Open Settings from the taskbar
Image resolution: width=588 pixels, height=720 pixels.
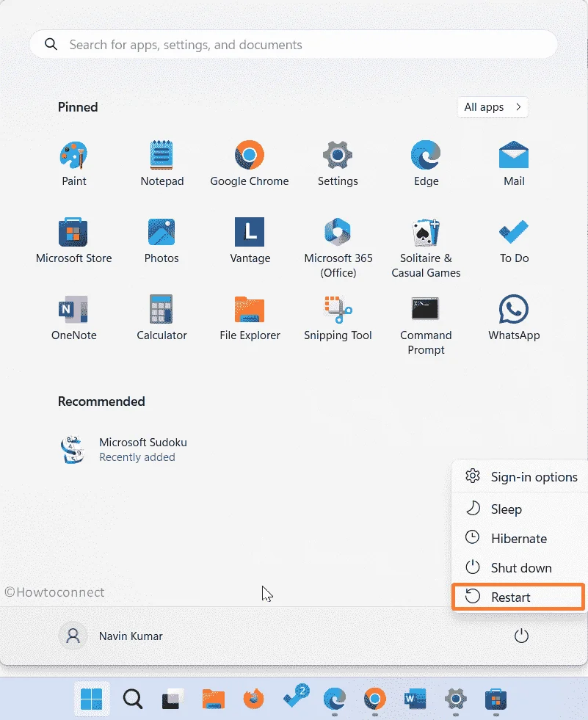(456, 699)
